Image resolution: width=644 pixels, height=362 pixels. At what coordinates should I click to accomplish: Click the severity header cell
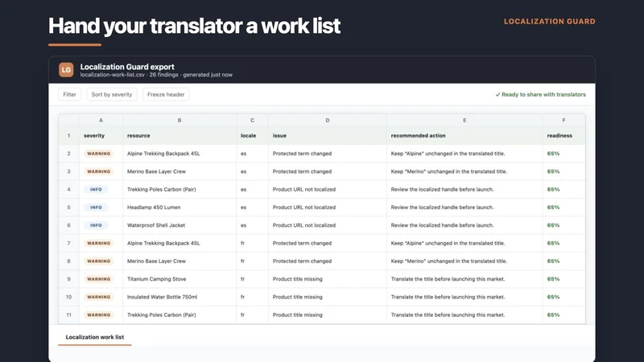point(101,135)
